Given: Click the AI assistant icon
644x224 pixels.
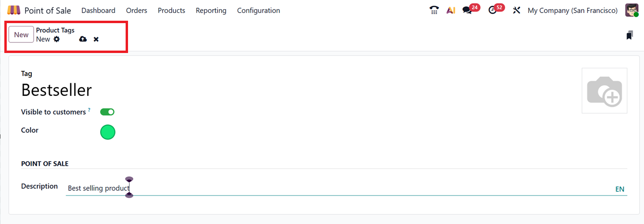Looking at the screenshot, I should coord(451,10).
